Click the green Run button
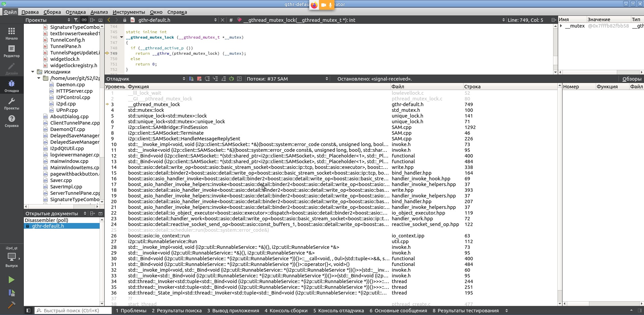This screenshot has width=644, height=315. 11,280
